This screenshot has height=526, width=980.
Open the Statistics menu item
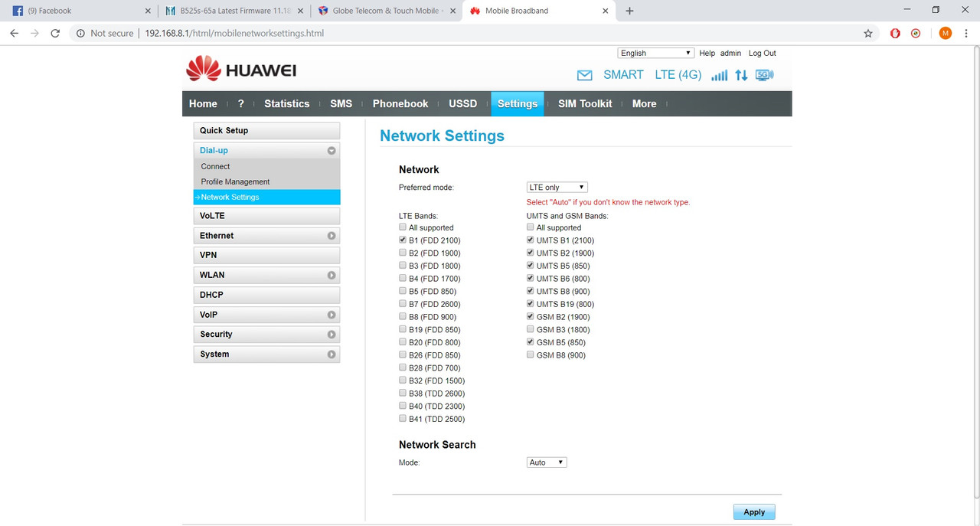[x=287, y=104]
